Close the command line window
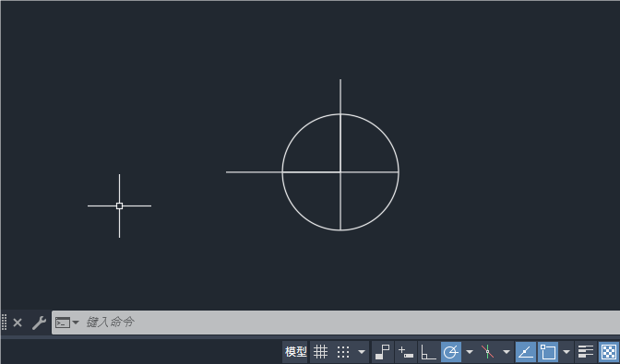 [x=18, y=323]
